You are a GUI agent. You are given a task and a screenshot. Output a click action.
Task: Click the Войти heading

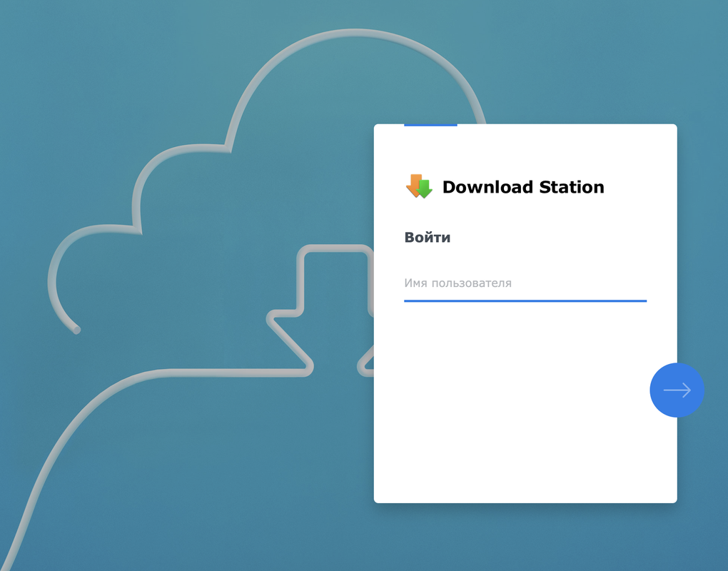click(427, 237)
